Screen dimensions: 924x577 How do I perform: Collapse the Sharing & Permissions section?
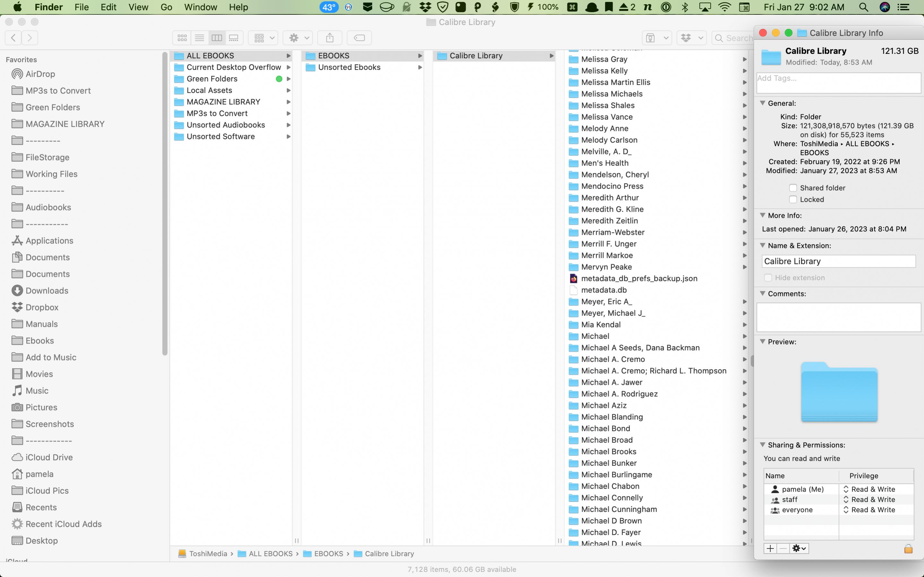coord(763,445)
